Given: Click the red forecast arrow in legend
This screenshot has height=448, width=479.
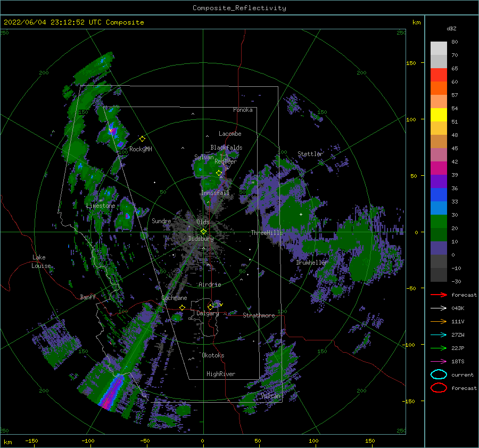Looking at the screenshot, I should pos(439,295).
